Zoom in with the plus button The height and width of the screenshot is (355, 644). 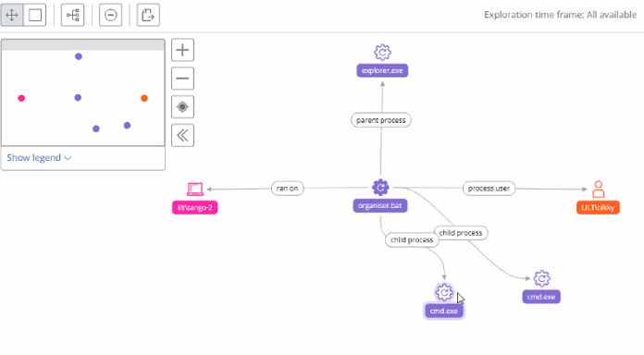(182, 50)
